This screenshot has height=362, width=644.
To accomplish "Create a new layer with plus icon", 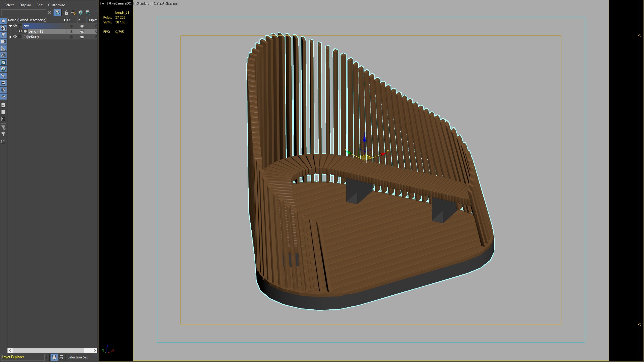I will point(73,13).
